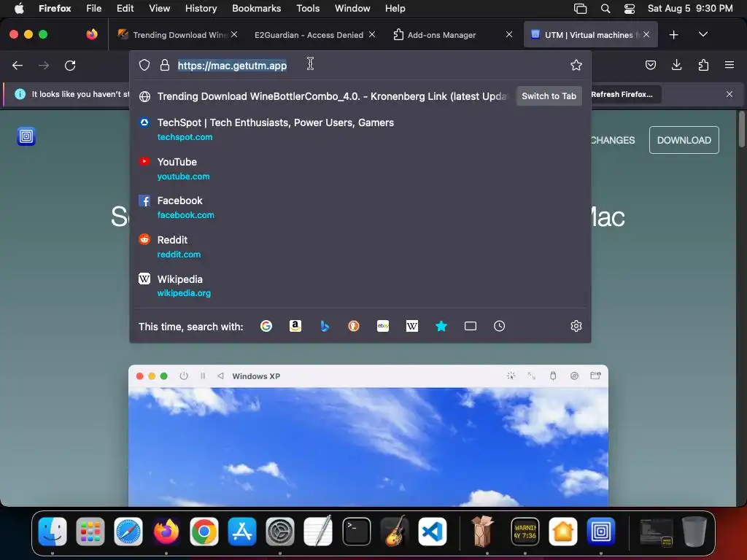This screenshot has height=560, width=747.
Task: Select the Facebook suggestion
Action: click(360, 208)
